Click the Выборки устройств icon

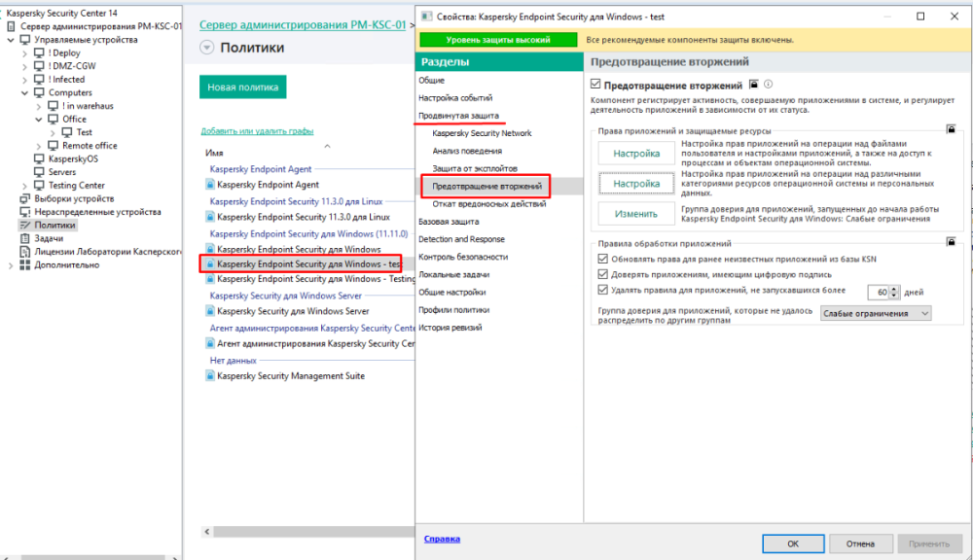tap(25, 198)
